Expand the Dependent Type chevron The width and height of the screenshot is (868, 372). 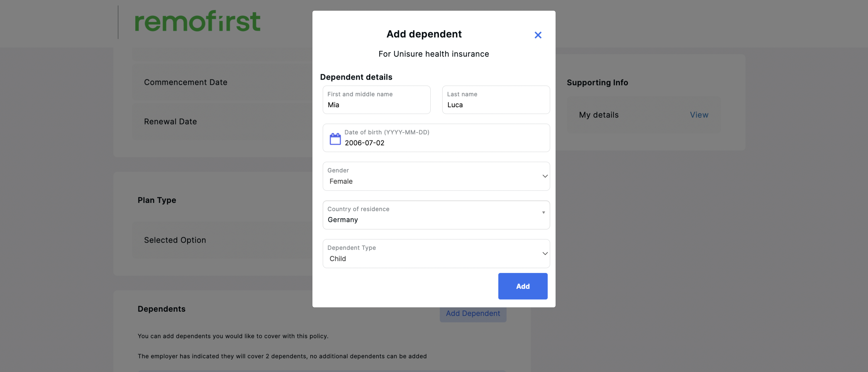pyautogui.click(x=545, y=253)
